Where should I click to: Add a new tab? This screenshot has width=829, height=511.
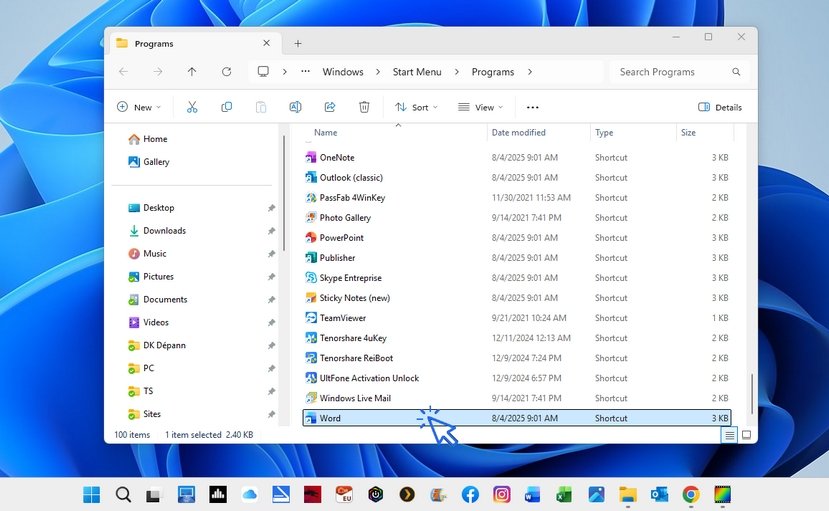(298, 43)
